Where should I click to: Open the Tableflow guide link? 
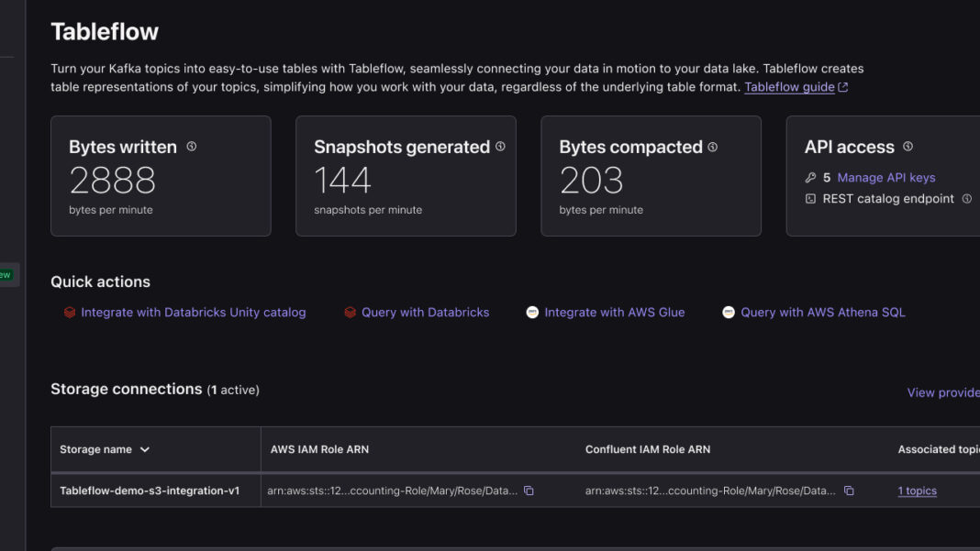pyautogui.click(x=789, y=87)
